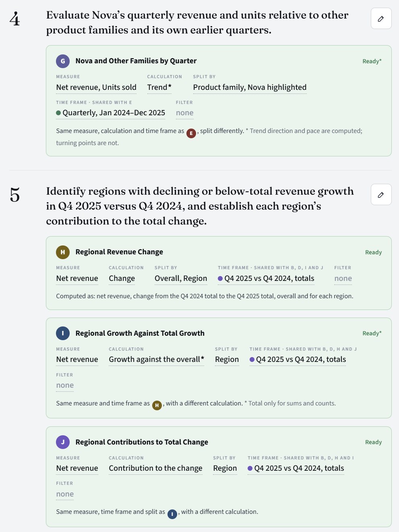Viewport: 399px width, 532px height.
Task: Set filter 'none' in card G
Action: point(184,113)
